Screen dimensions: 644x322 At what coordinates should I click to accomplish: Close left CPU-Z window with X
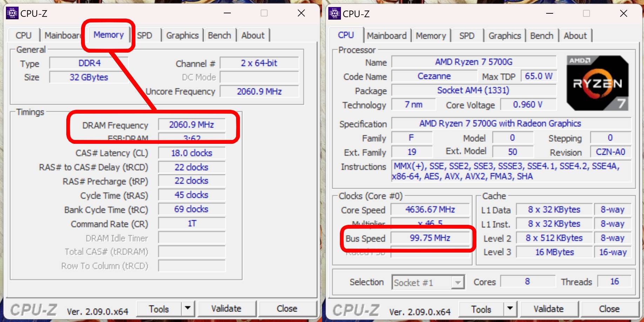[301, 13]
